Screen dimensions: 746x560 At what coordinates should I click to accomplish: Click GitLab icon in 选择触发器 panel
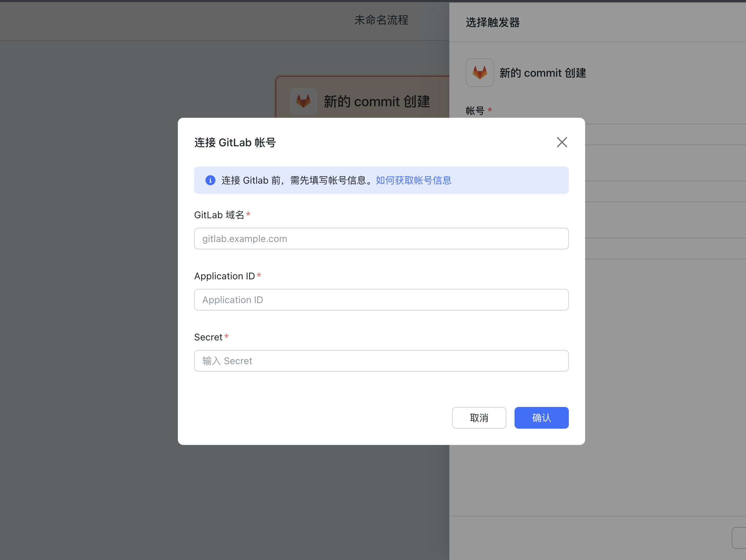[x=480, y=73]
